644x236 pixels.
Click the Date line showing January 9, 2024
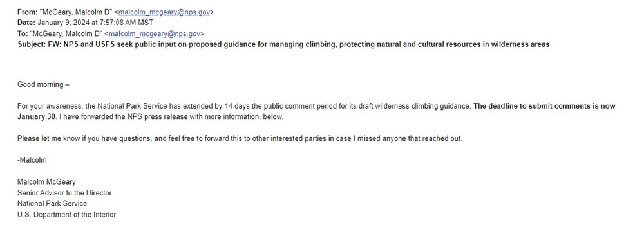coord(85,23)
